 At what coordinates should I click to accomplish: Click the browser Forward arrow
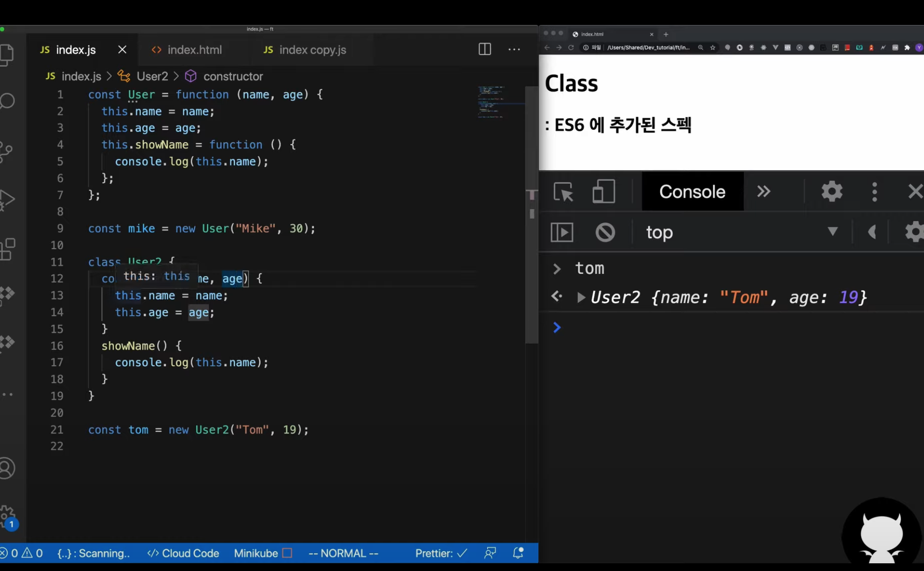click(x=559, y=48)
